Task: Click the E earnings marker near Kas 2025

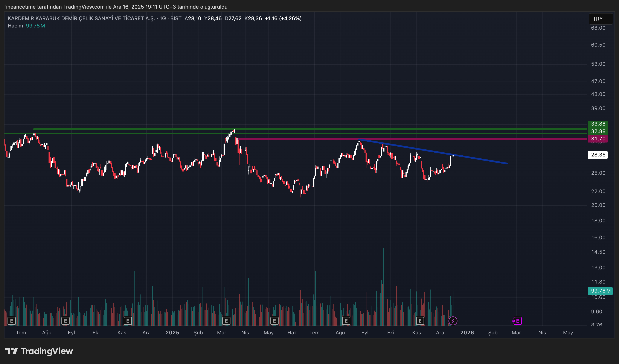Action: (420, 321)
